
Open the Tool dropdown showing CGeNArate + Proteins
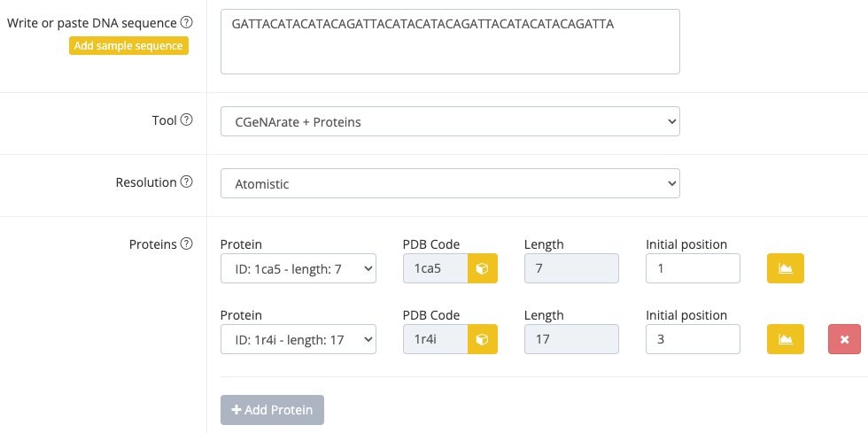tap(450, 122)
